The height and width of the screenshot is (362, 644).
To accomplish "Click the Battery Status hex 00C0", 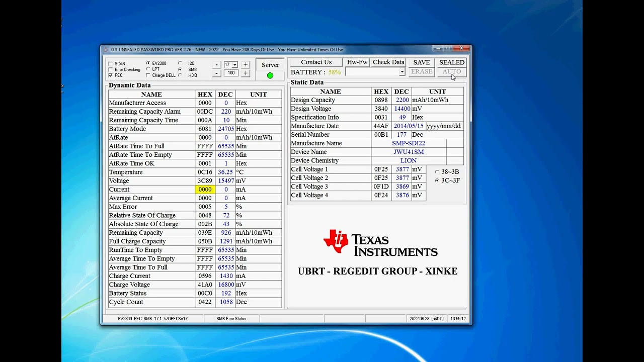I will click(205, 293).
